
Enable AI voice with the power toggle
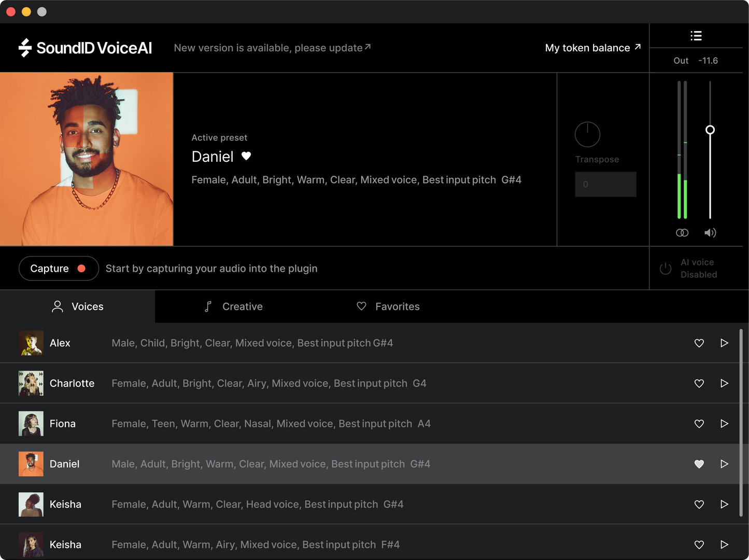tap(666, 268)
